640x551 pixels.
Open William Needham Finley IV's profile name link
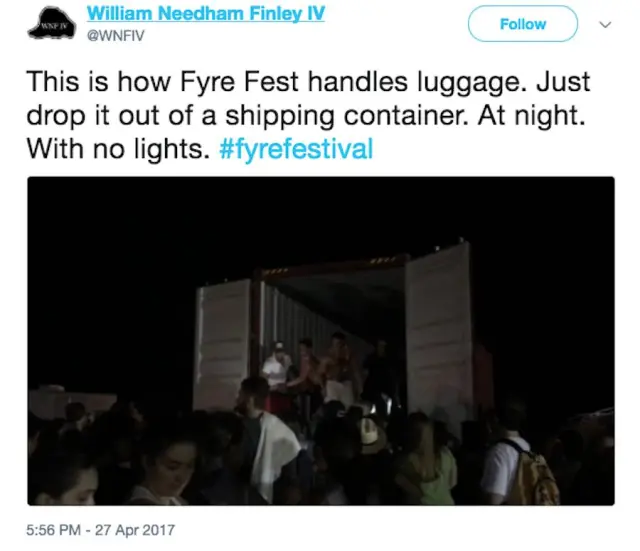206,13
